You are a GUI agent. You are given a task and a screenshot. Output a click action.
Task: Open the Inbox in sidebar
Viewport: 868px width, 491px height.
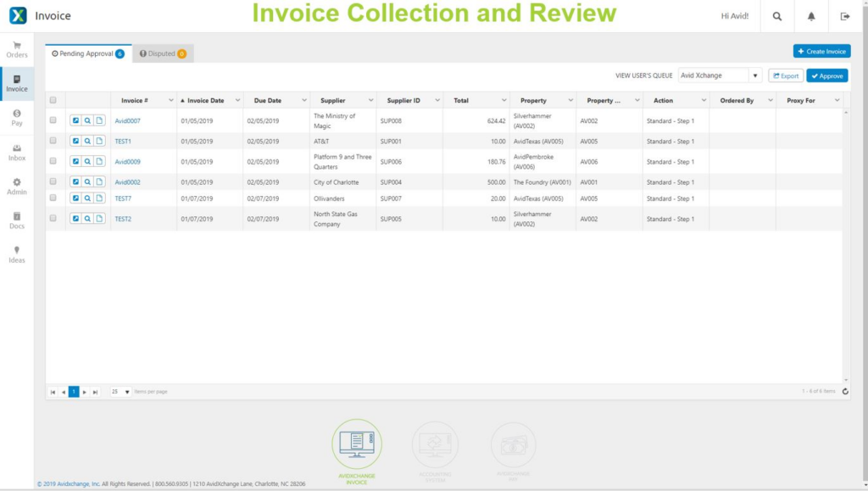coord(17,153)
